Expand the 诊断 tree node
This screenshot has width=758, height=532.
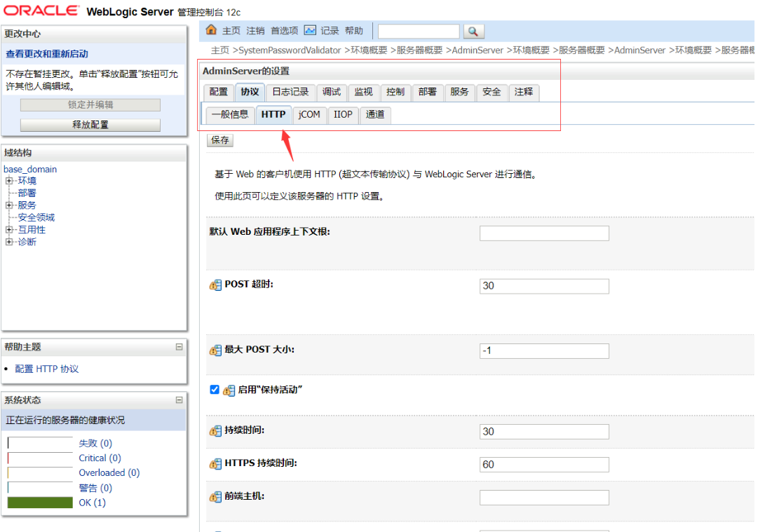click(9, 242)
